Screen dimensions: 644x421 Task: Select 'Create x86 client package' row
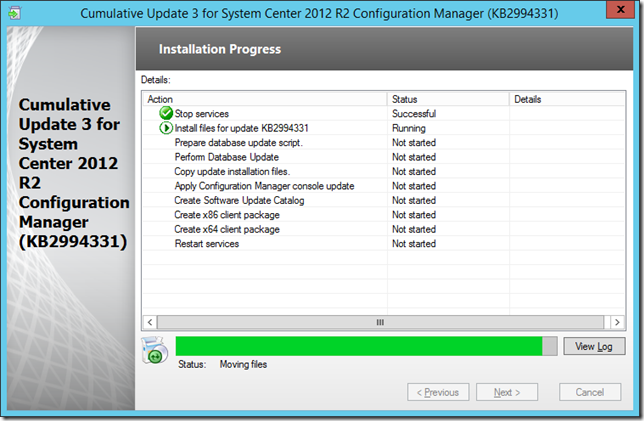click(384, 214)
